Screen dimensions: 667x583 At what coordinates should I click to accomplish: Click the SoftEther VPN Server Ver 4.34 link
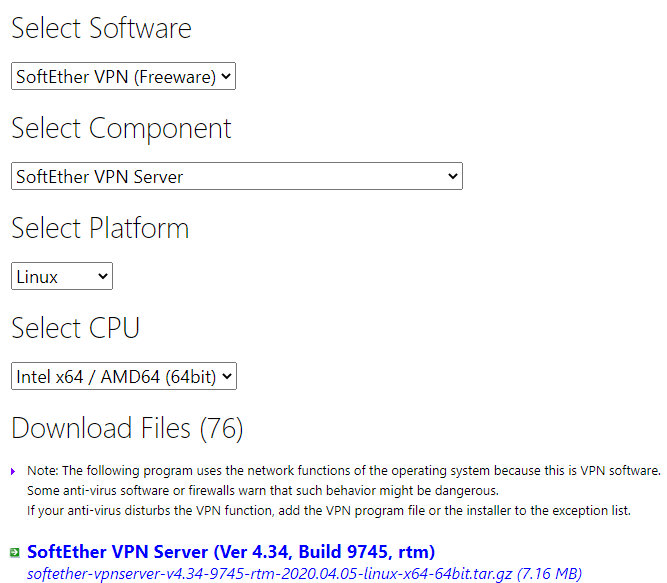[x=231, y=552]
